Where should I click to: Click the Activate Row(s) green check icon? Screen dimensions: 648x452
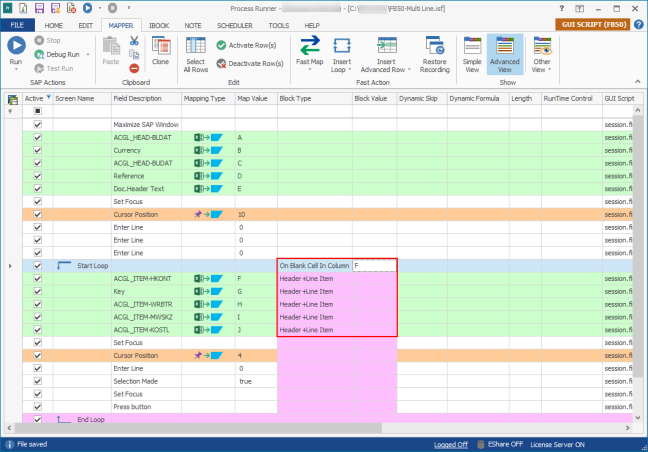pos(221,45)
